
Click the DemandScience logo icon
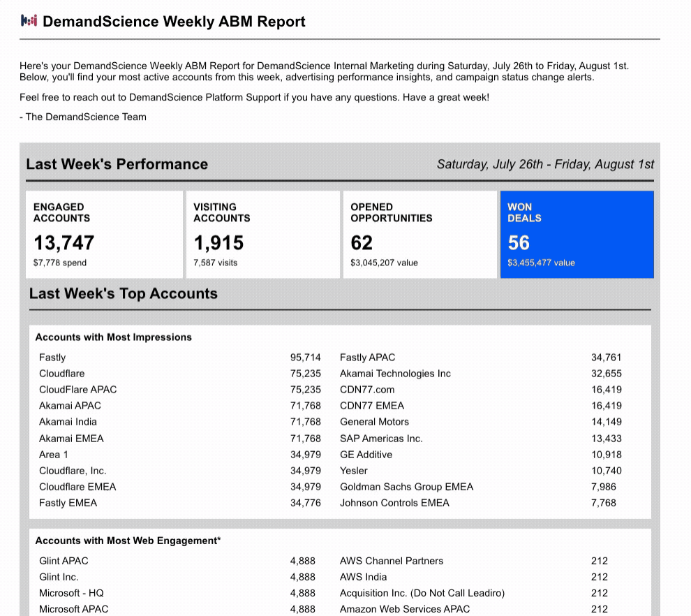(29, 21)
